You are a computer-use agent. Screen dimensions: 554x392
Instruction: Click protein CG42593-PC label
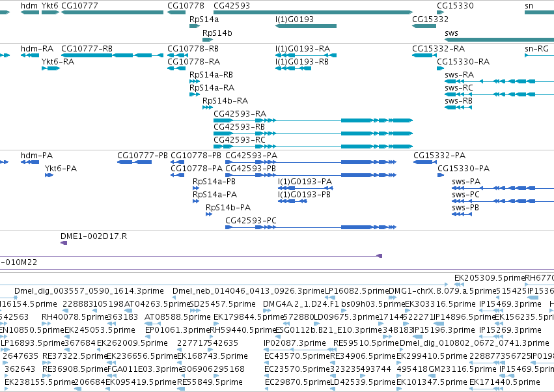tap(251, 221)
